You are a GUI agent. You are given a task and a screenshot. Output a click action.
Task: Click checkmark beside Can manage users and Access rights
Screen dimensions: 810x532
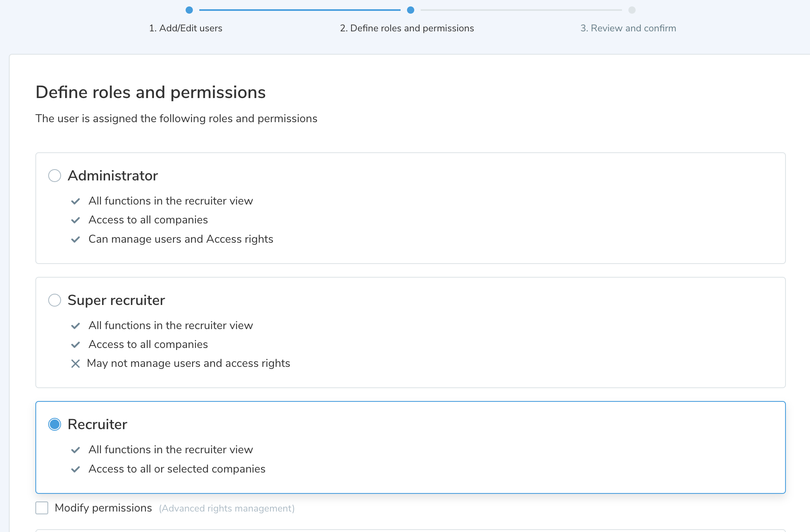75,239
